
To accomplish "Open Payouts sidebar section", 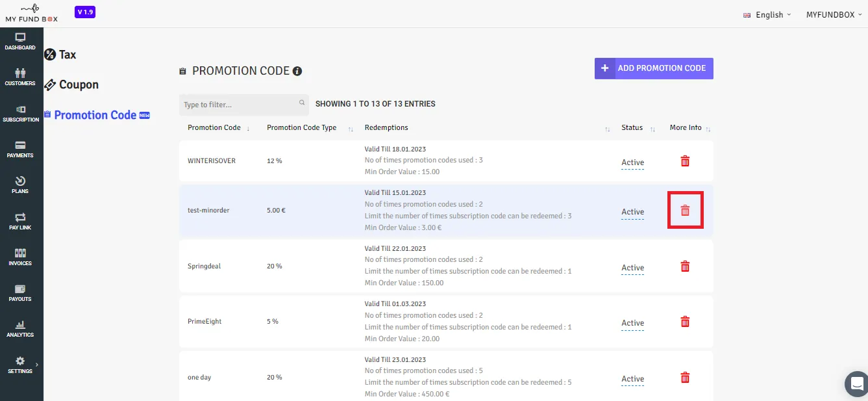I will tap(20, 293).
